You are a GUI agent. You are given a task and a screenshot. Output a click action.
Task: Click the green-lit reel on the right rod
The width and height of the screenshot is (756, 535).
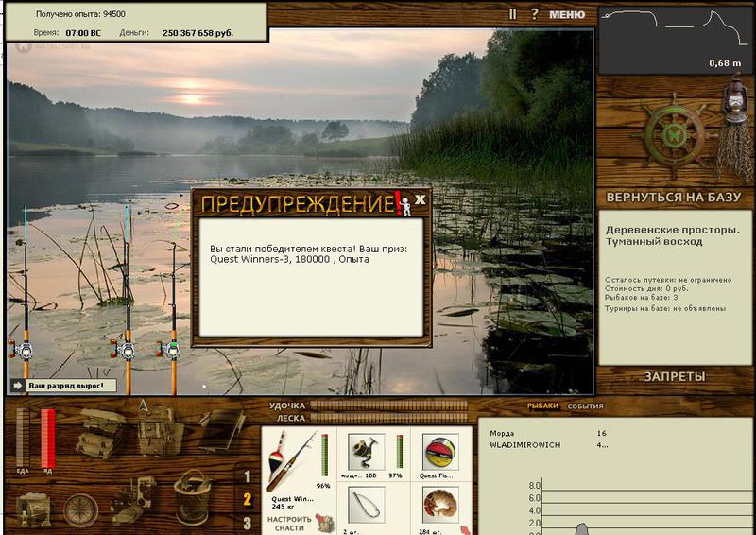(x=170, y=350)
